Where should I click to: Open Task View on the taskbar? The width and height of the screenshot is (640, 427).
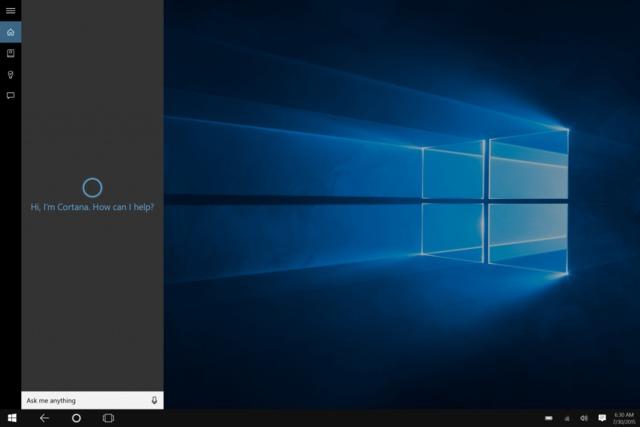click(x=108, y=418)
